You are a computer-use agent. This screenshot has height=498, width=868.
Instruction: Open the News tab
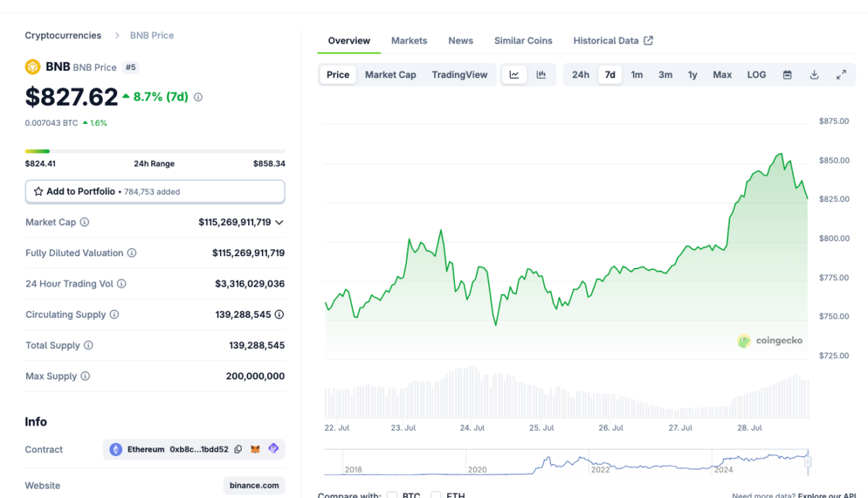pos(461,41)
